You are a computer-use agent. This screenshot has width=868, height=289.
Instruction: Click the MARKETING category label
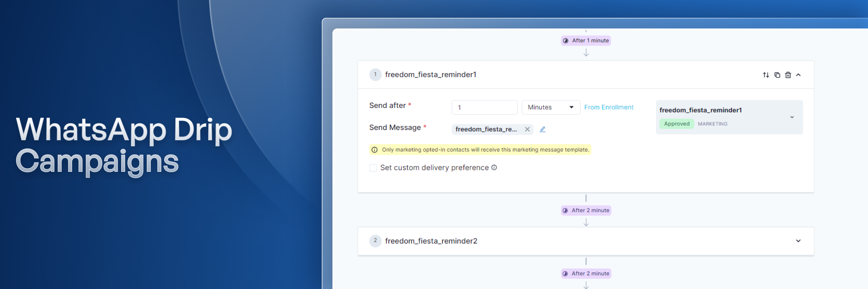713,124
